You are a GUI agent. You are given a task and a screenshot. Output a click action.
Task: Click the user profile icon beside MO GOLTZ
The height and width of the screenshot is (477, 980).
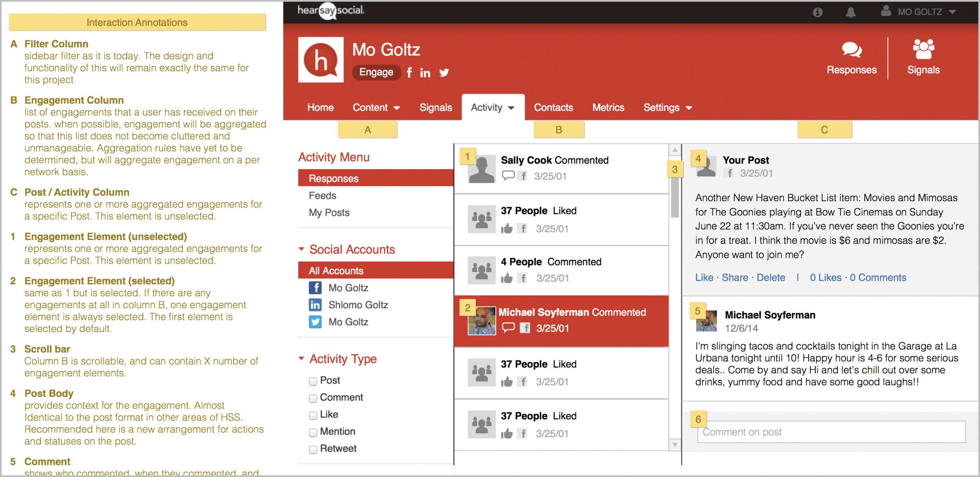pos(886,11)
